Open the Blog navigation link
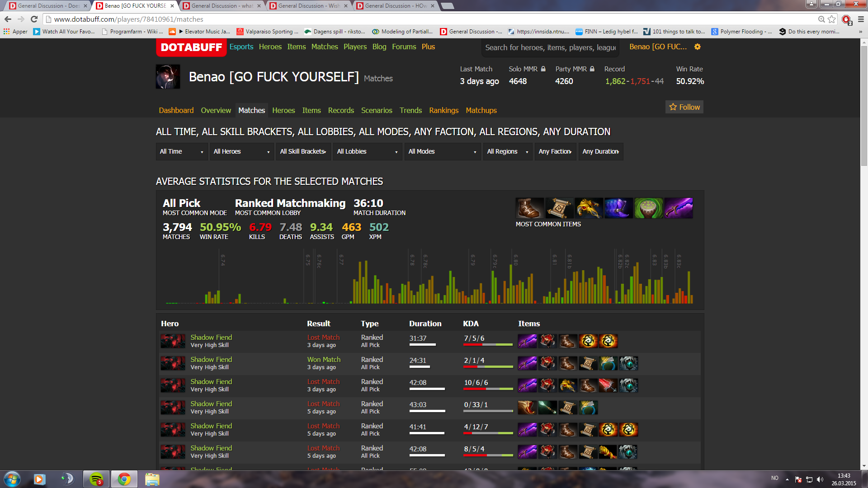The width and height of the screenshot is (868, 488). coord(379,47)
